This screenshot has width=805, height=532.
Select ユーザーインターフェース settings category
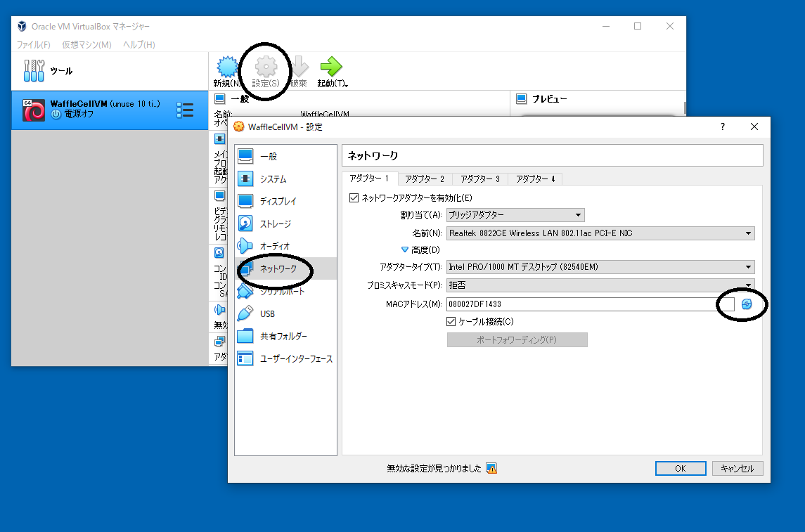[285, 358]
